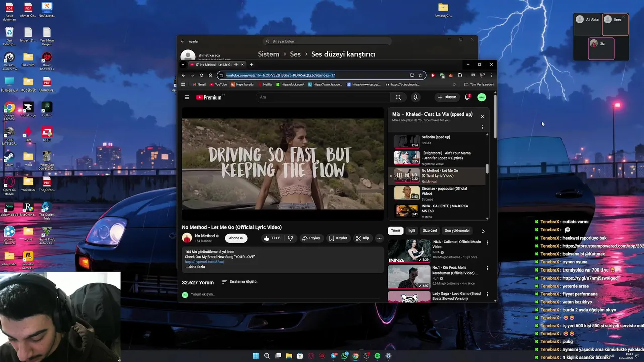Viewport: 644px width, 362px height.
Task: Go back in Chrome browser
Action: pos(184,75)
